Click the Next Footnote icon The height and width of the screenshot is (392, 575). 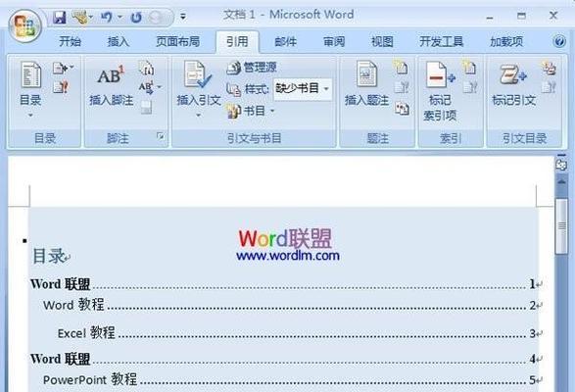tap(146, 87)
